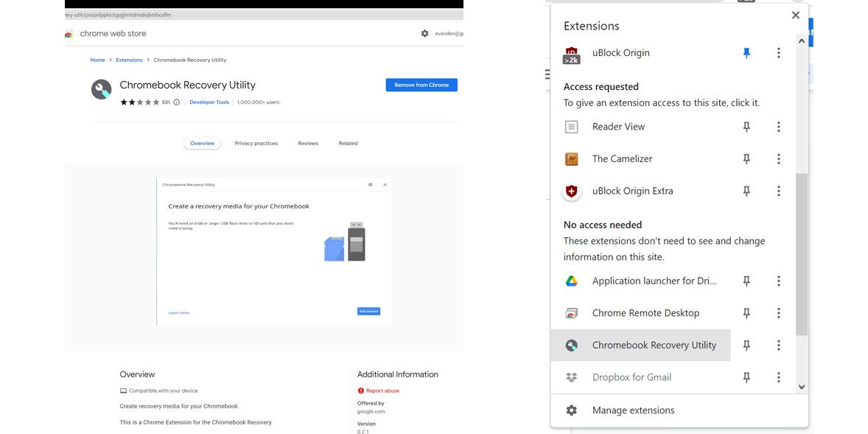The height and width of the screenshot is (434, 868).
Task: Open more options for uBlock Origin
Action: click(778, 53)
